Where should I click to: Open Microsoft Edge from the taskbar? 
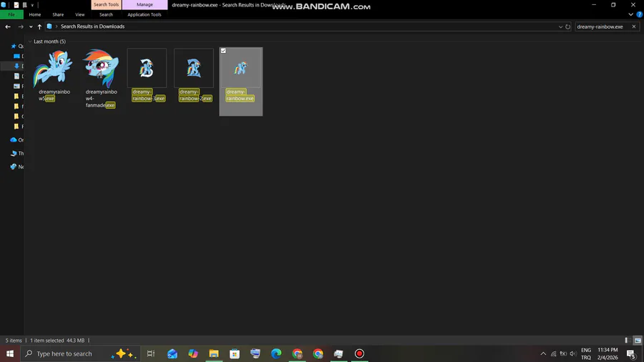(x=276, y=353)
